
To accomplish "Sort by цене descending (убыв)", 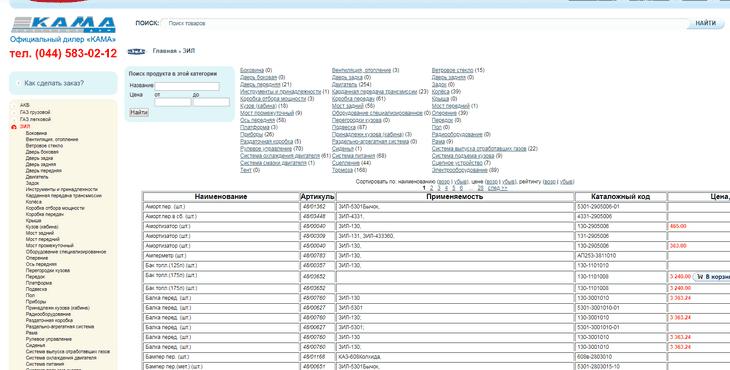I will [508, 182].
